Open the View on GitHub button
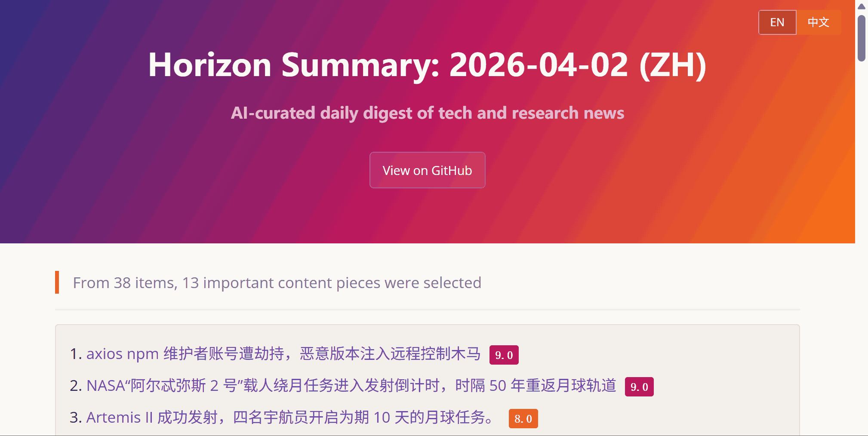 point(427,170)
